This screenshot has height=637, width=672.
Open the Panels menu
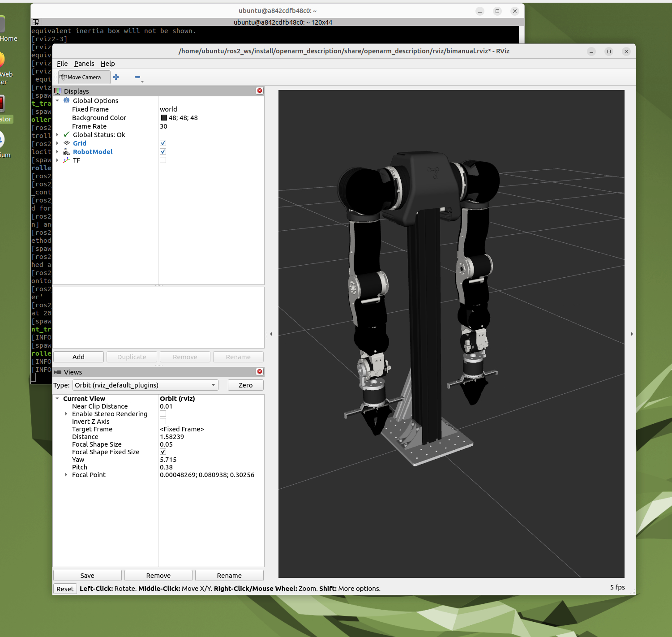[x=84, y=64]
